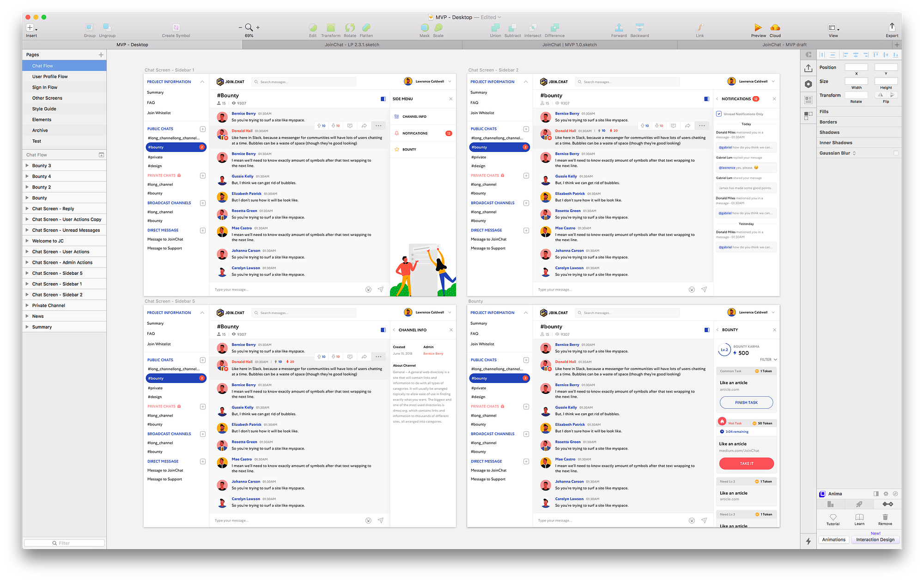Click the lightning bolt icon in inspector strip
924x581 pixels.
808,541
